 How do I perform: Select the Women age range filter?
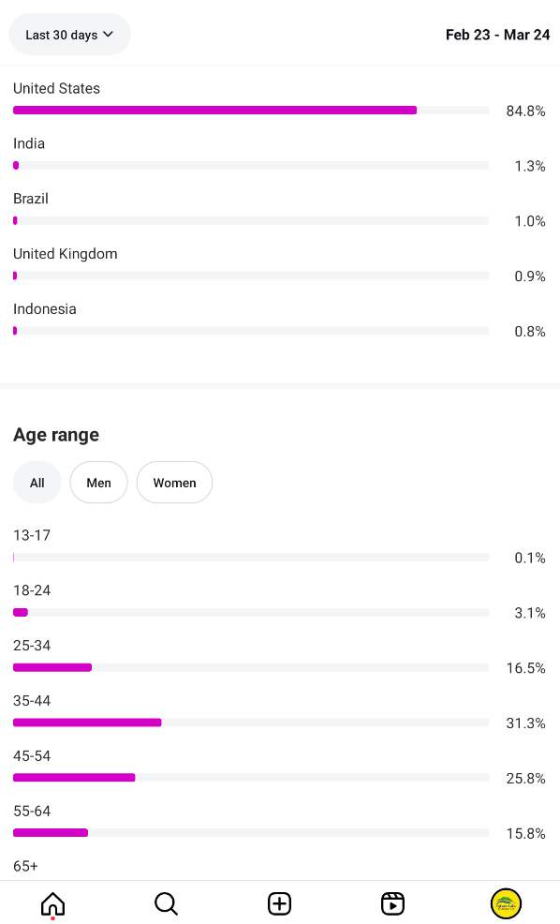click(x=174, y=483)
